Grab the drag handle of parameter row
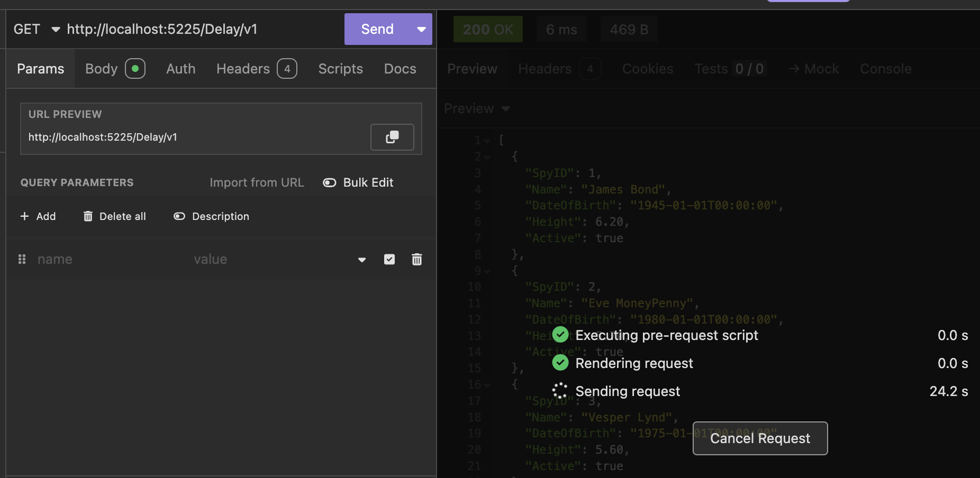 (x=22, y=259)
